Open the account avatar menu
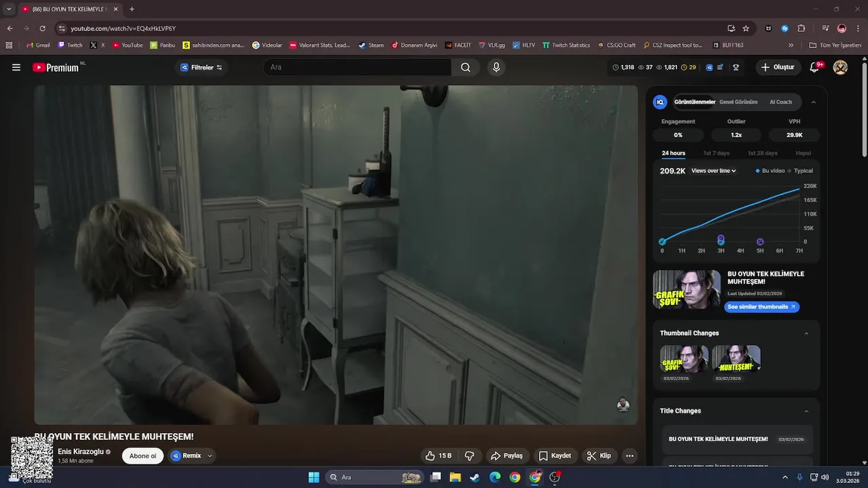 click(840, 67)
